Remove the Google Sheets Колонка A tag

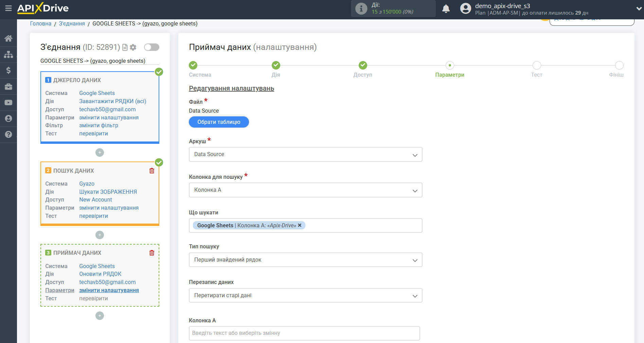point(300,225)
